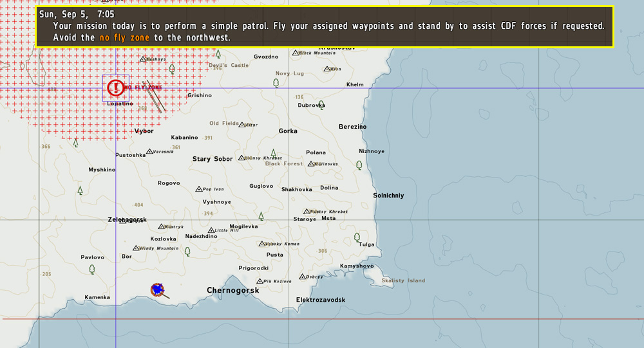Select the Altar hill triangle near Old Fields

coord(242,124)
